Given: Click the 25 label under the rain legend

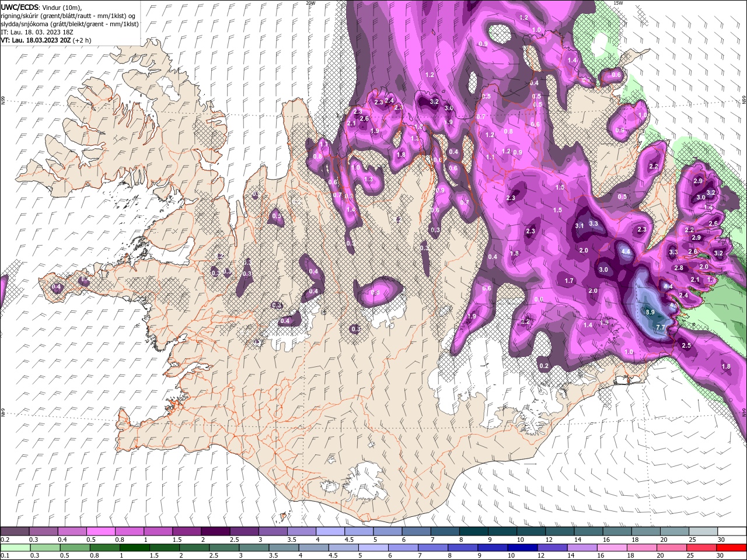Looking at the screenshot, I should point(691,556).
